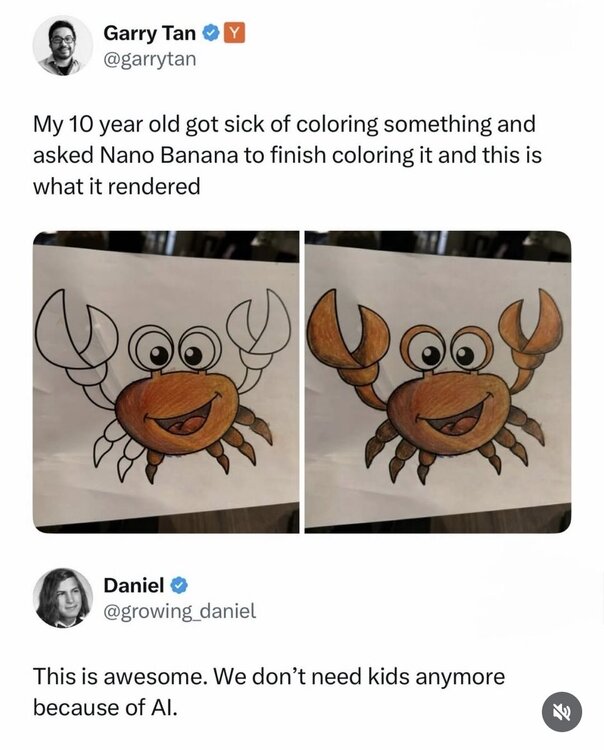Click the orange Y Combinator badge
604x750 pixels.
pos(234,33)
